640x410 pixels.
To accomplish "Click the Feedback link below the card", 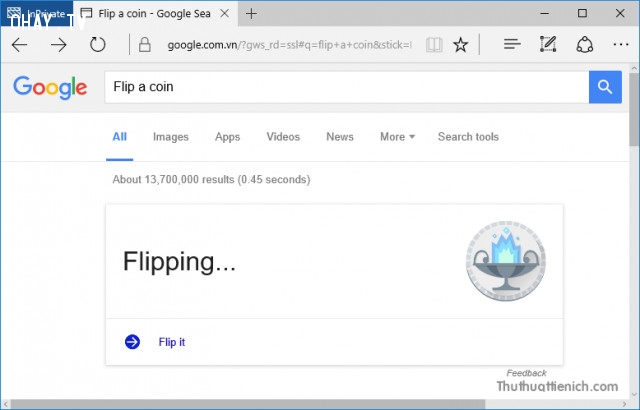I will click(526, 373).
